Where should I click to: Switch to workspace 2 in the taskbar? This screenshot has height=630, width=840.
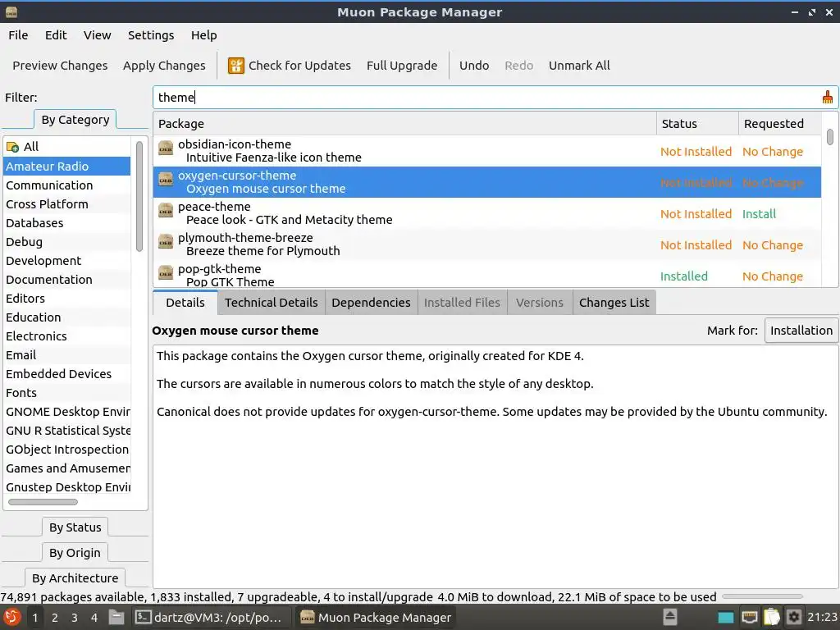(55, 618)
